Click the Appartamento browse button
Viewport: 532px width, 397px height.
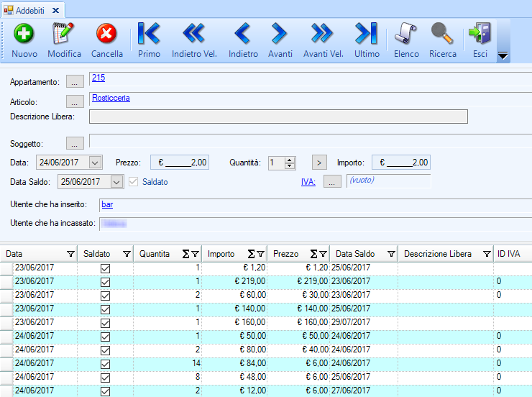click(x=75, y=82)
